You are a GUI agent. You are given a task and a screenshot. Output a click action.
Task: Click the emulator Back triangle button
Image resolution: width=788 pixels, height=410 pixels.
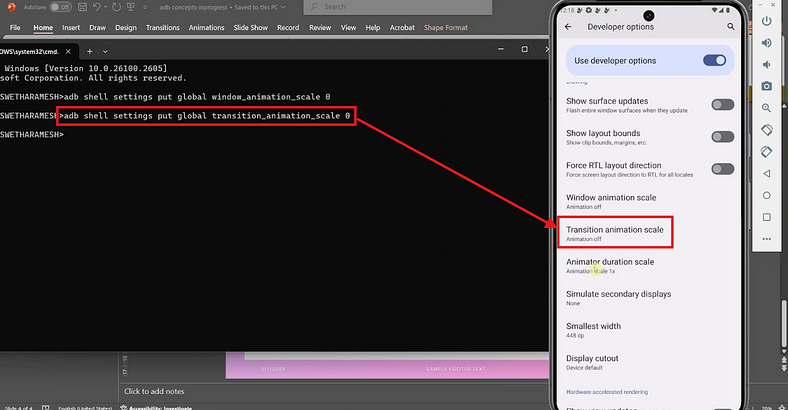[766, 173]
